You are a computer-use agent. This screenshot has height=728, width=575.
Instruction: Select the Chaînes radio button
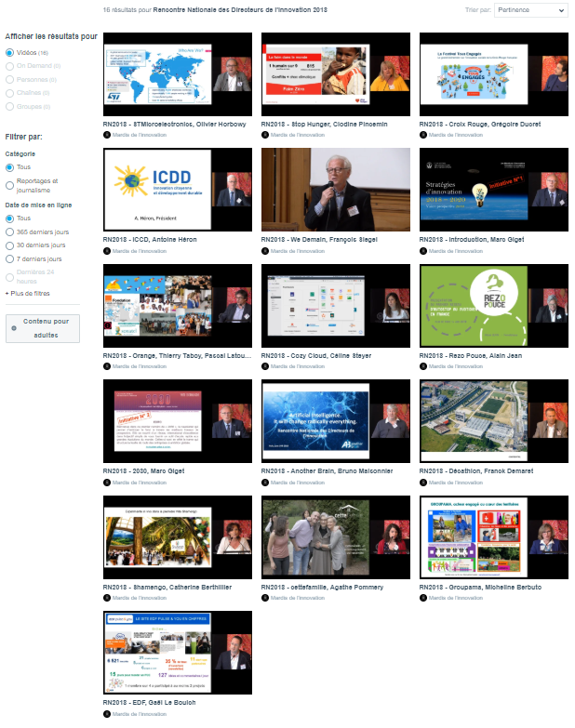pos(9,93)
